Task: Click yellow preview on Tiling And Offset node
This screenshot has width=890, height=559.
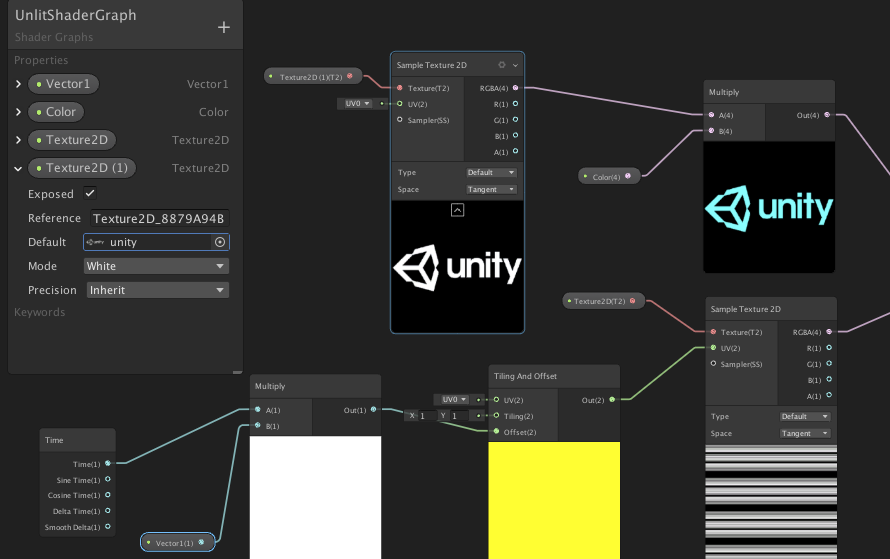Action: tap(554, 501)
